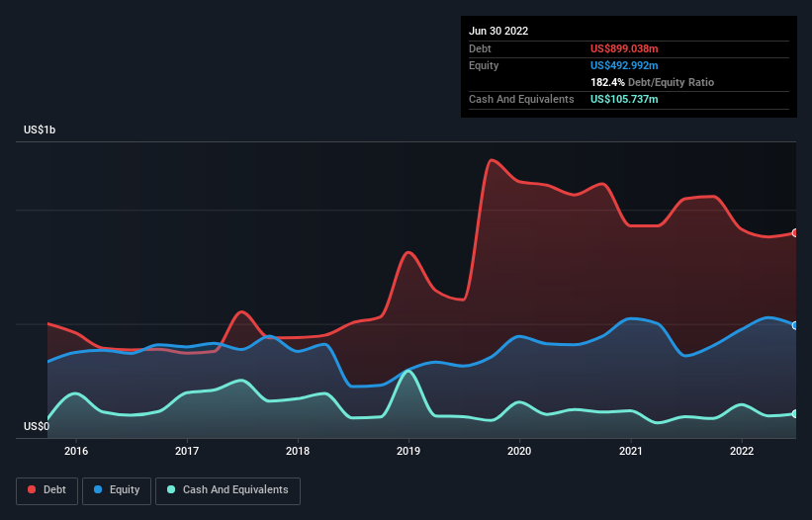This screenshot has height=520, width=812.
Task: Click the US$492.992m equity value
Action: point(624,65)
